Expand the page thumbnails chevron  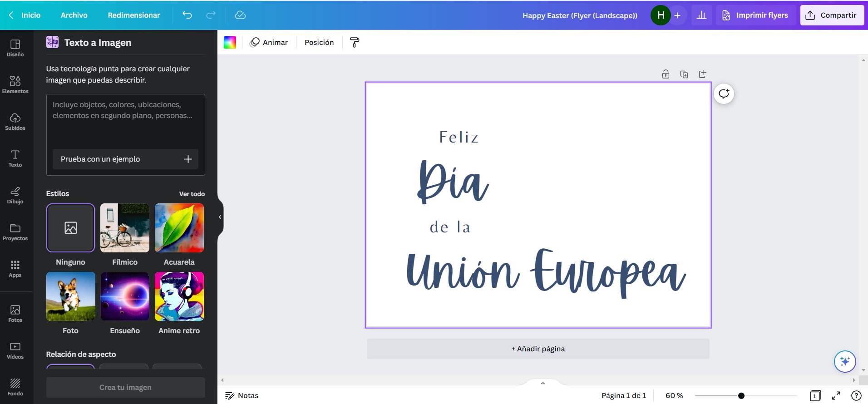coord(542,383)
